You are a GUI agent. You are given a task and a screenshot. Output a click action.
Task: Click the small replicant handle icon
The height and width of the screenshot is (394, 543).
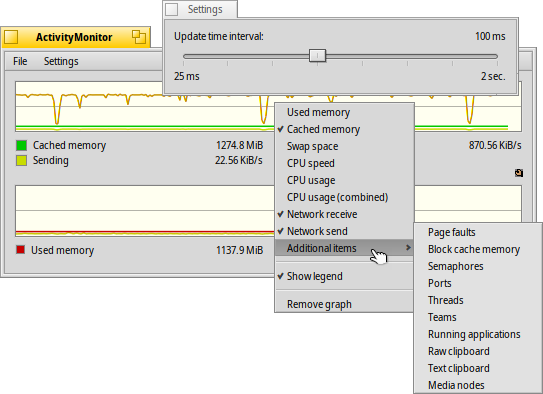(x=519, y=173)
